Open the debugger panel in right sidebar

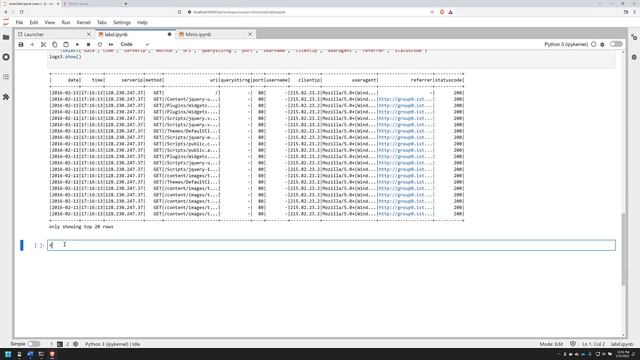tap(634, 57)
